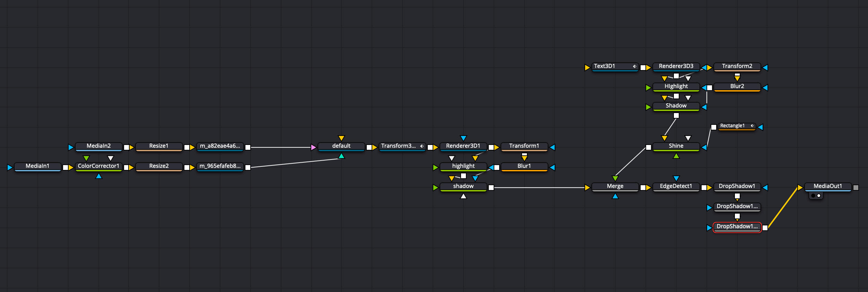Toggle the left viewer dot under MediaOut1

pyautogui.click(x=813, y=196)
